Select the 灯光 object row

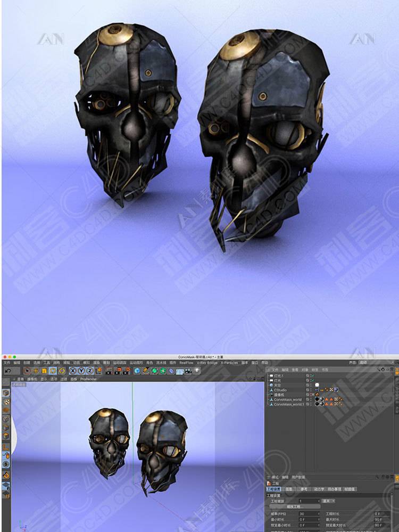click(x=277, y=381)
